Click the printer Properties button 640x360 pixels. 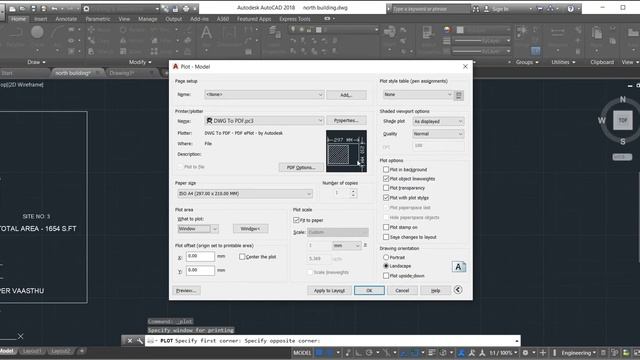(x=346, y=120)
